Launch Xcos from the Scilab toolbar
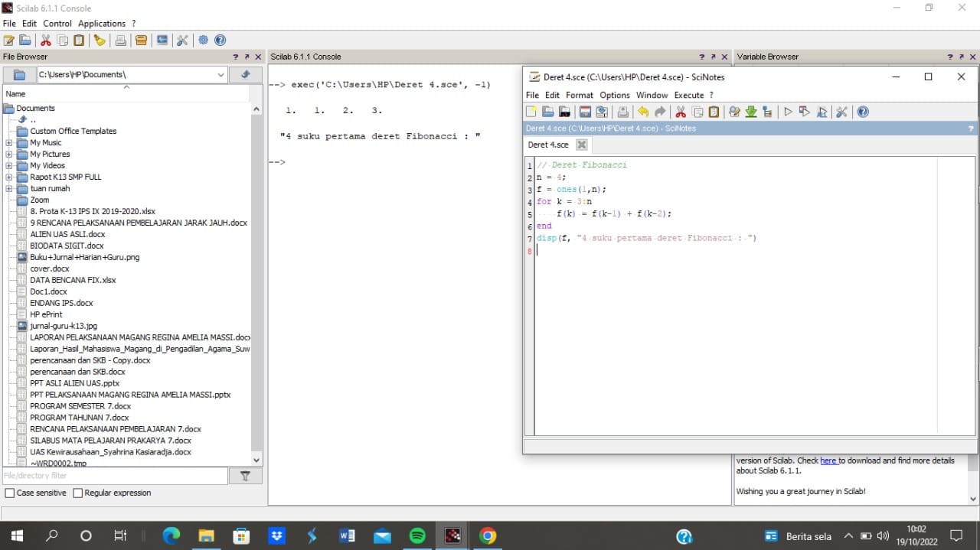 click(162, 41)
